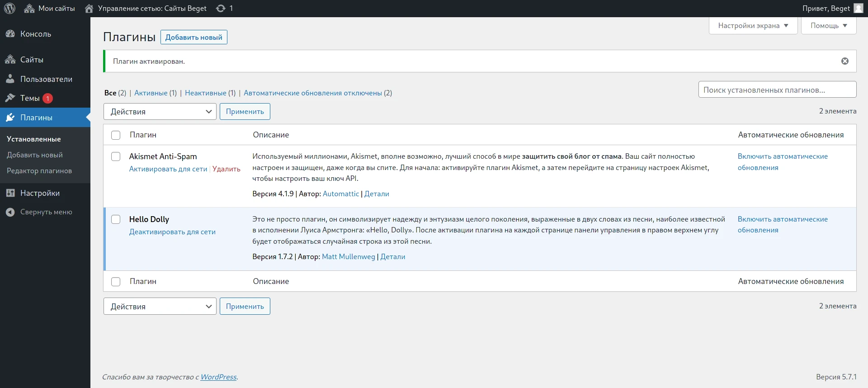Screen dimensions: 868x388
Task: Click the Консоль dashboard icon
Action: click(x=10, y=34)
